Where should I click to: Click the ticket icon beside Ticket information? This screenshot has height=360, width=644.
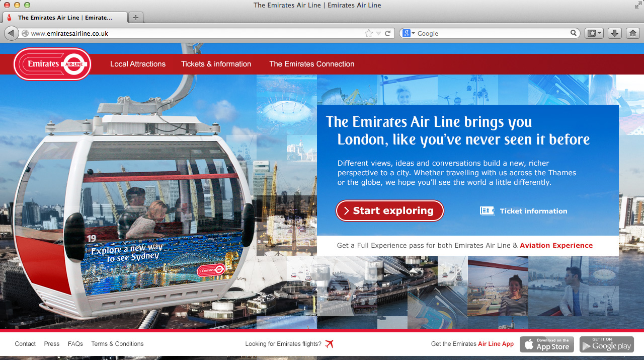pyautogui.click(x=487, y=211)
